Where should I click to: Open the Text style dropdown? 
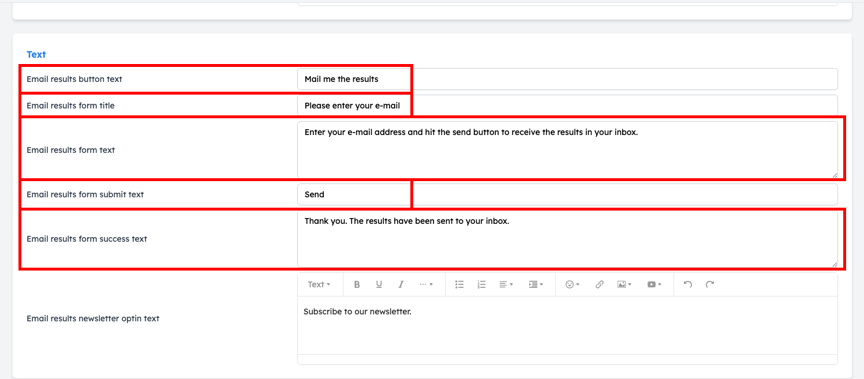(x=319, y=284)
